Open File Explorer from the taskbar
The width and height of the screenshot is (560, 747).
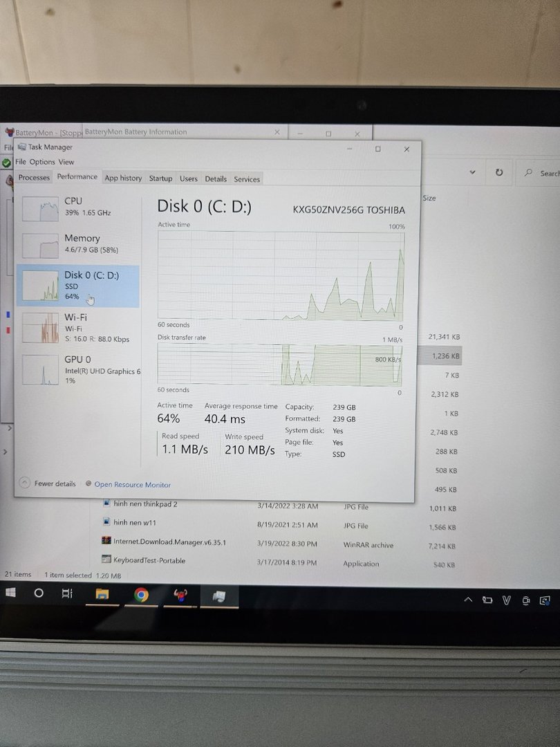(x=102, y=594)
